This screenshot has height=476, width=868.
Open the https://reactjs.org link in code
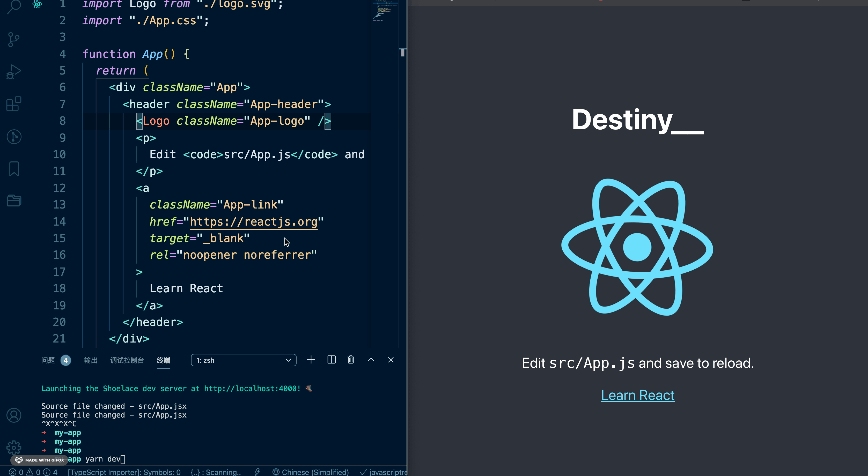[x=254, y=222]
